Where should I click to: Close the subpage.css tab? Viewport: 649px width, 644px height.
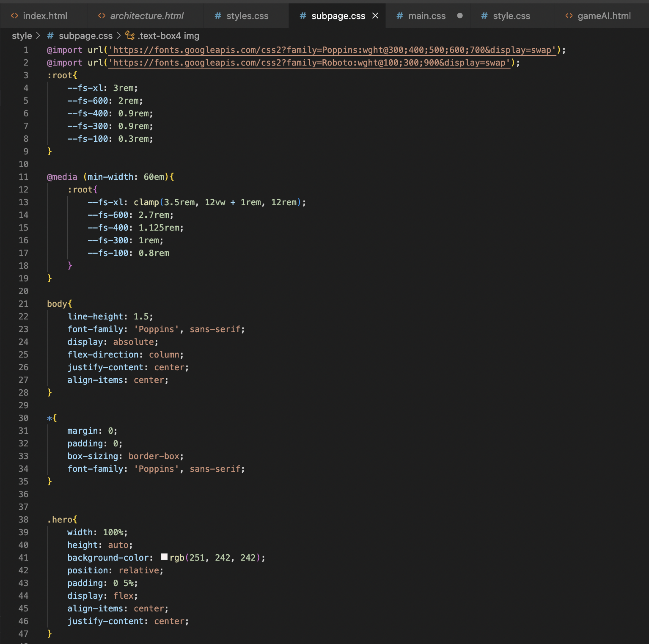click(375, 16)
